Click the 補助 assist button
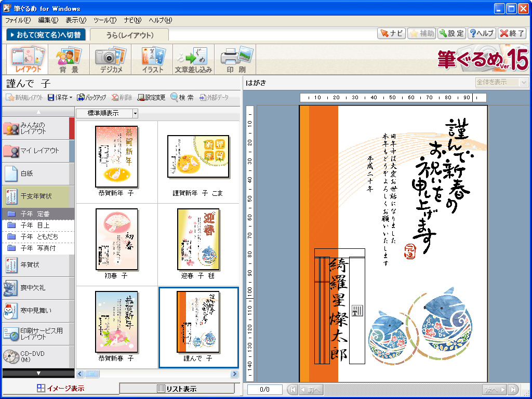Image resolution: width=532 pixels, height=399 pixels. 422,33
